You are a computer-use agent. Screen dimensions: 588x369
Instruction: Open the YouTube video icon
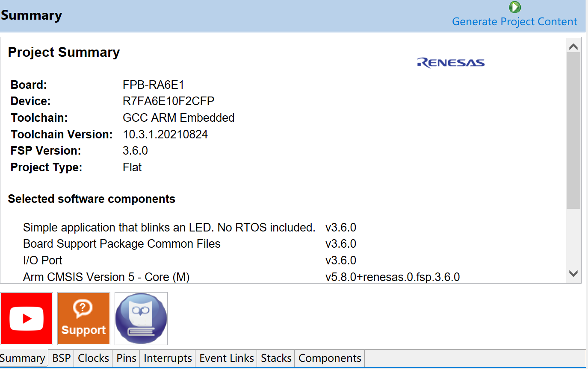27,319
